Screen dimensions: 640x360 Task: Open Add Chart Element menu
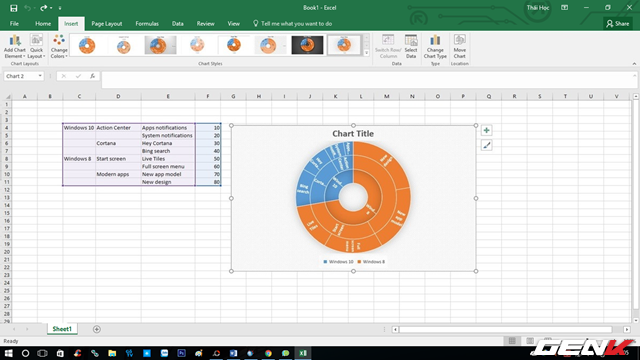pyautogui.click(x=15, y=46)
